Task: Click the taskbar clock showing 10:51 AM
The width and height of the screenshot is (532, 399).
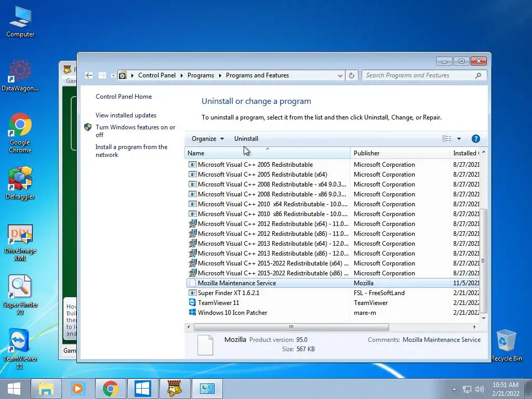Action: pyautogui.click(x=505, y=389)
